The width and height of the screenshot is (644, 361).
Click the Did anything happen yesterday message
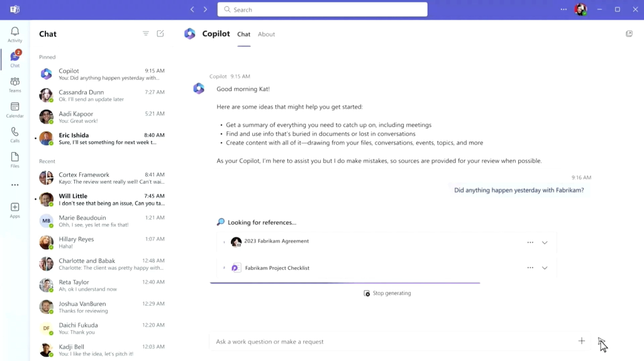(x=519, y=190)
